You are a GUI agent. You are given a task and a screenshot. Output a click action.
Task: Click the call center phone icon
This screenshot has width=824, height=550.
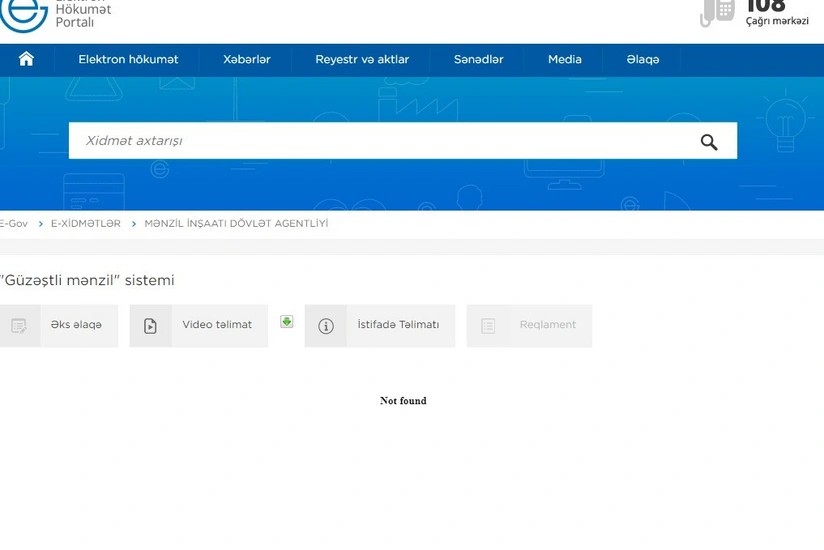[x=717, y=12]
